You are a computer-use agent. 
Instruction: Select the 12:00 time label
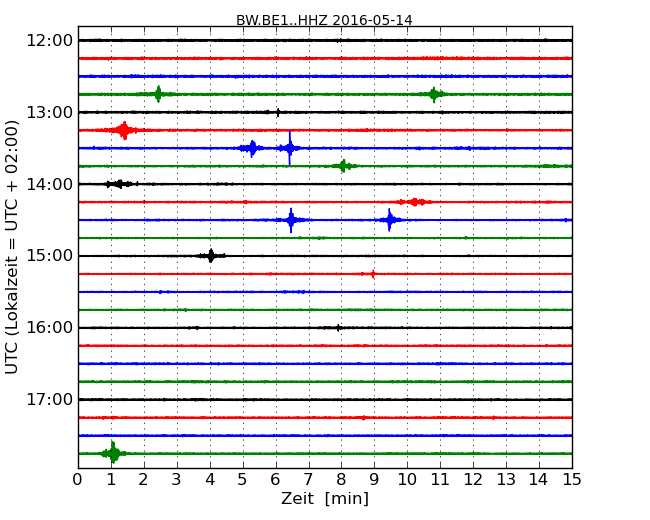49,41
